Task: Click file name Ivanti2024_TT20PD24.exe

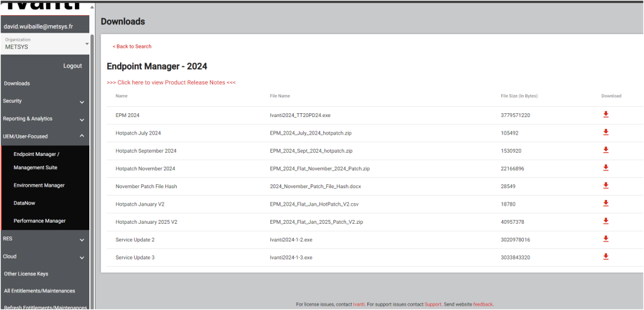Action: tap(300, 115)
